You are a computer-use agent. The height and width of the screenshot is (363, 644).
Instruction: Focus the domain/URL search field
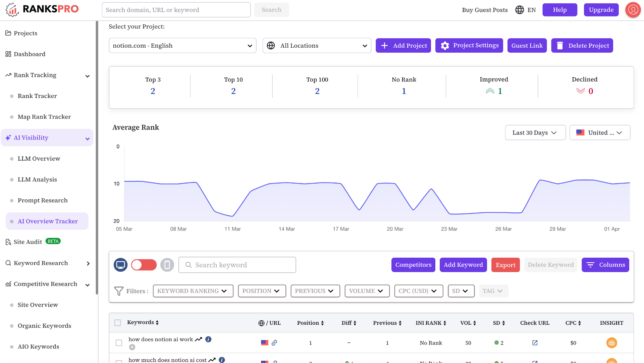(176, 10)
